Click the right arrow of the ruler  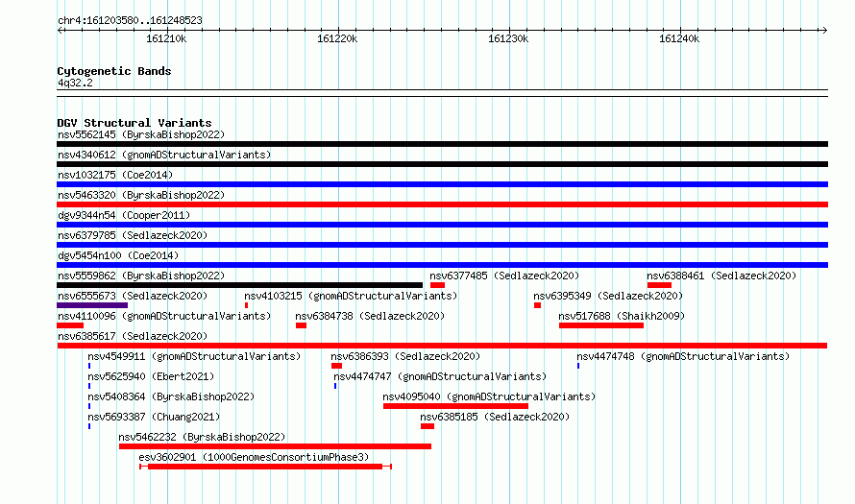(x=824, y=30)
